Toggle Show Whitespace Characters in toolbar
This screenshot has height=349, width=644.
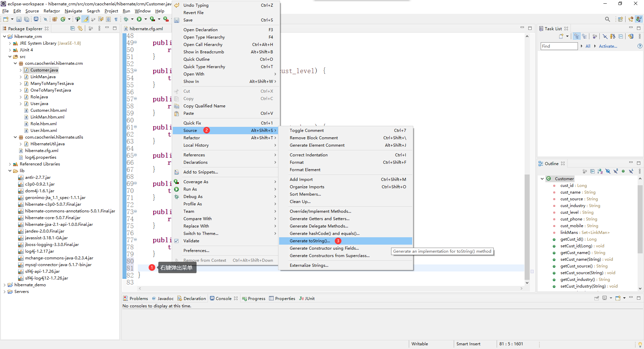(x=116, y=19)
